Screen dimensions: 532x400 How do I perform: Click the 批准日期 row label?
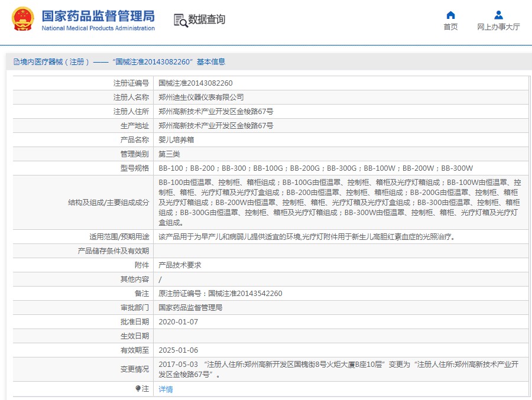click(135, 322)
